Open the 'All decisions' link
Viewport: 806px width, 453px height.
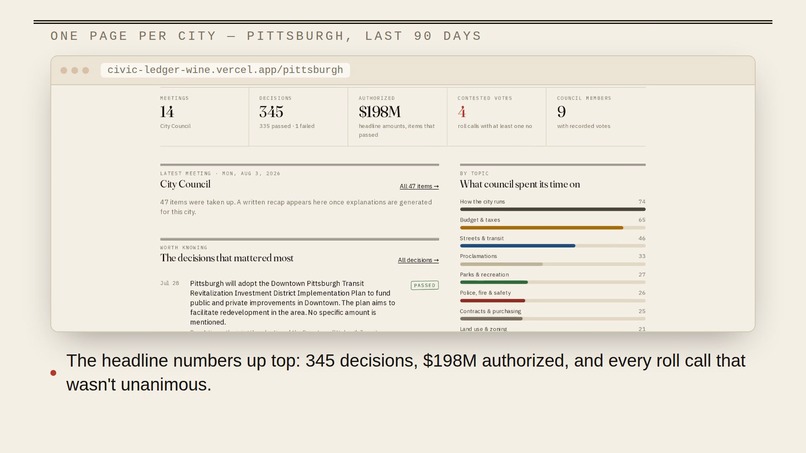pos(418,260)
